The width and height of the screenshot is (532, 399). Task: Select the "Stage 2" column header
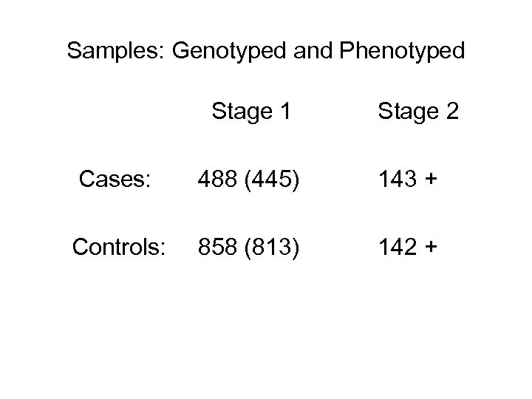coord(418,112)
